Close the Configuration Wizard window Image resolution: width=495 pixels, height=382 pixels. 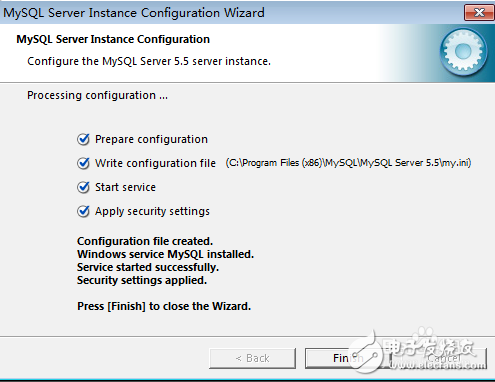(x=479, y=13)
